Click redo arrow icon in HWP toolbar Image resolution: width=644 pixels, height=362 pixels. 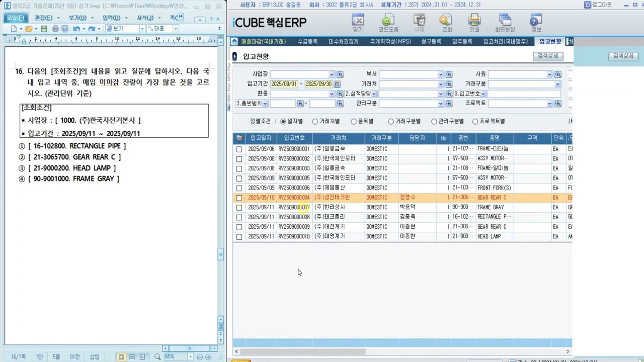pyautogui.click(x=91, y=29)
